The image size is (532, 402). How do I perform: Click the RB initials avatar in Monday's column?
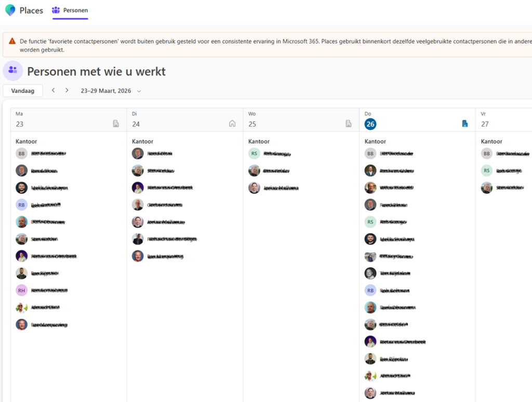pos(21,205)
